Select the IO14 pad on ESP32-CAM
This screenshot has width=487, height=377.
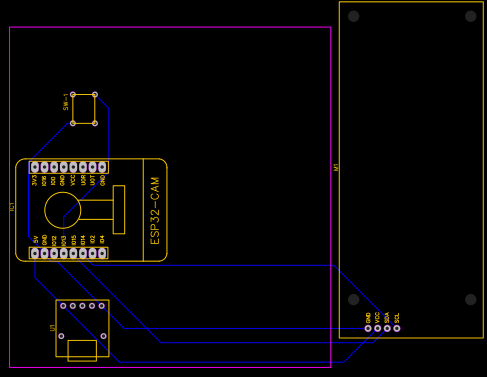(83, 253)
